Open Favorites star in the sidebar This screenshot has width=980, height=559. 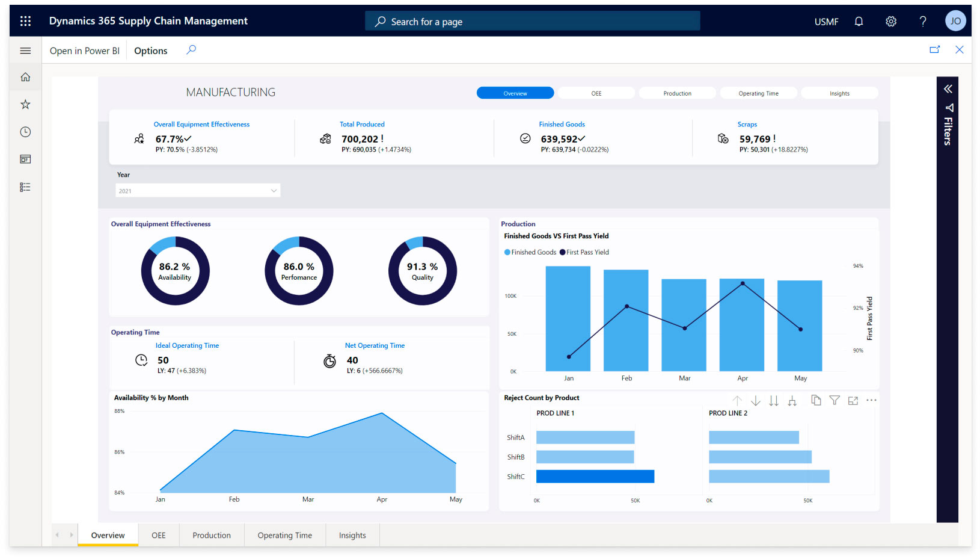(x=25, y=104)
